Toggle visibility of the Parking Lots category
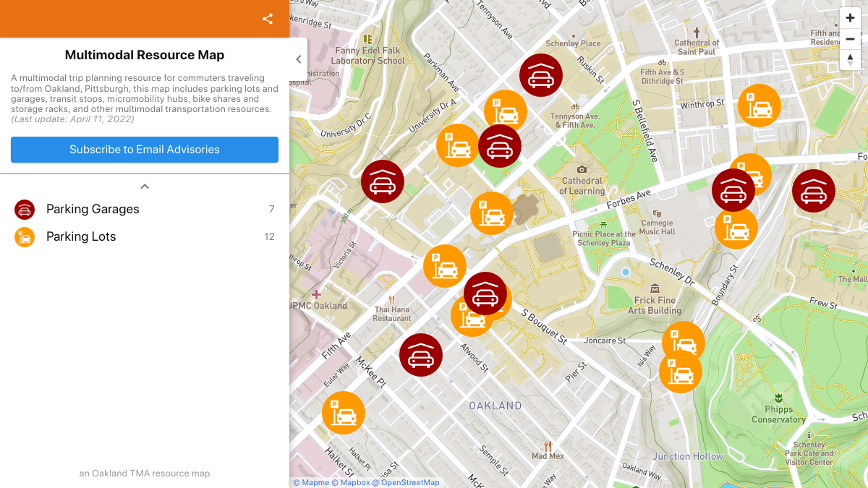Screen dimensions: 868x488 [x=80, y=236]
